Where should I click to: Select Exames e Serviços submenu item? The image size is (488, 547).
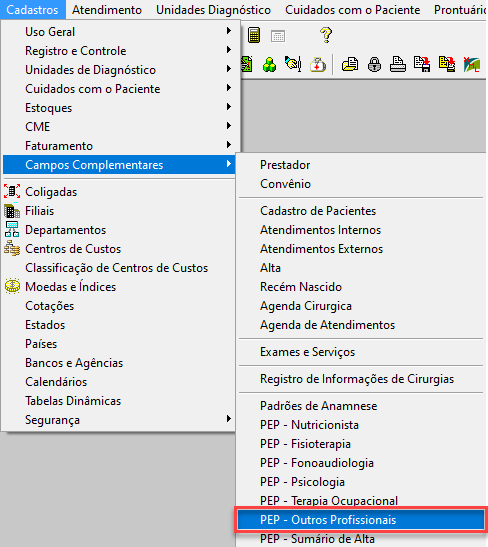pyautogui.click(x=361, y=352)
